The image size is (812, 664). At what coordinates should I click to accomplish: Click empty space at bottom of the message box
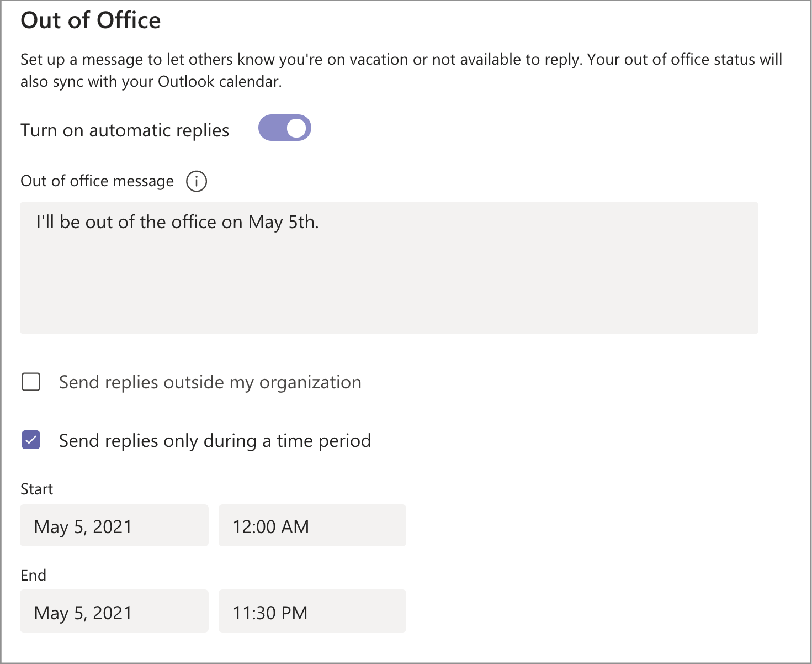coord(389,309)
